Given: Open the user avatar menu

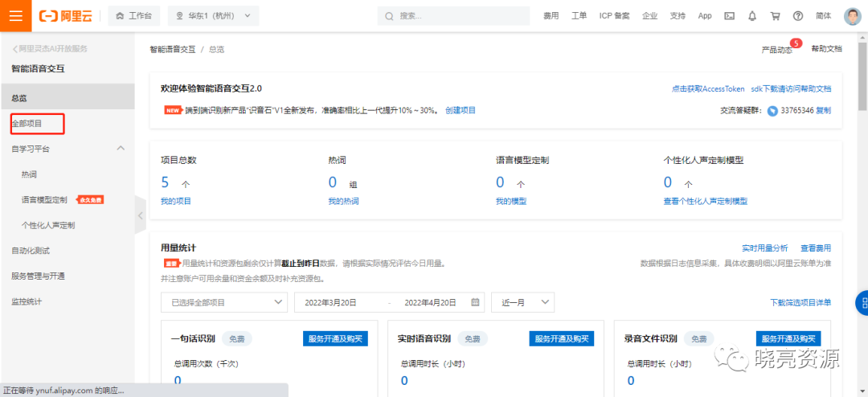Looking at the screenshot, I should tap(853, 16).
